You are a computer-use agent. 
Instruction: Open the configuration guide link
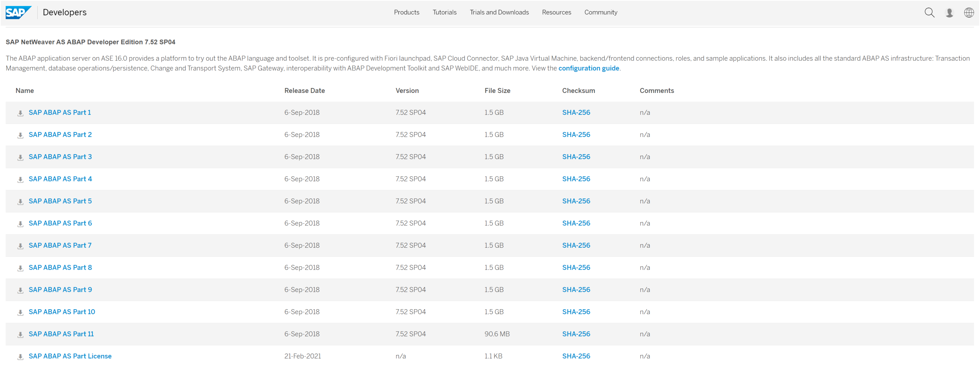[588, 68]
